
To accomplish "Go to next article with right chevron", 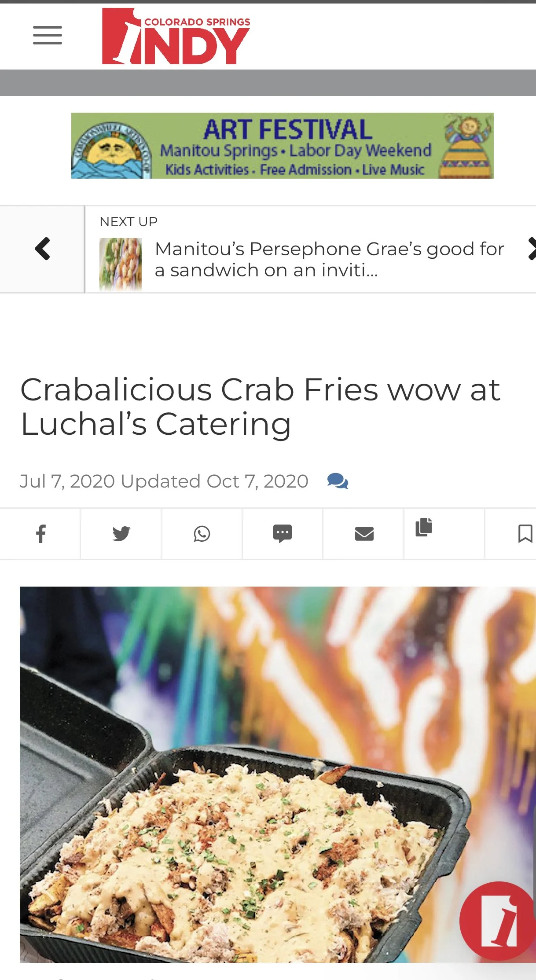I will tap(532, 249).
